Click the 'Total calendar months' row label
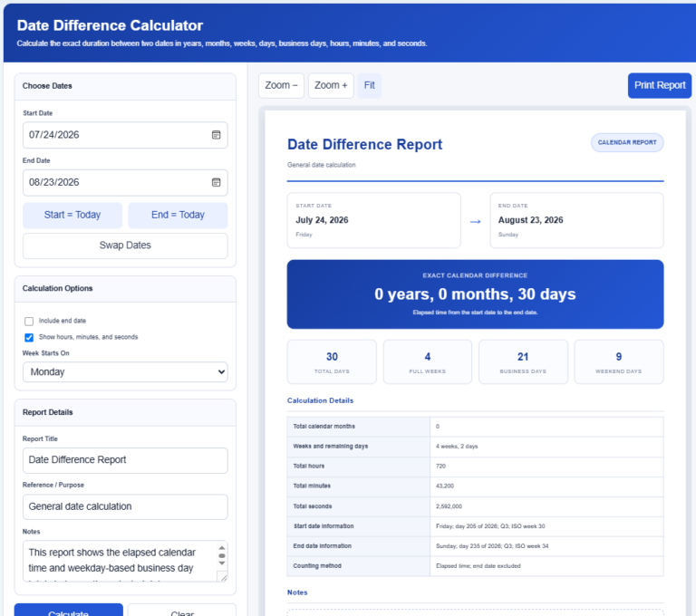 pos(324,427)
